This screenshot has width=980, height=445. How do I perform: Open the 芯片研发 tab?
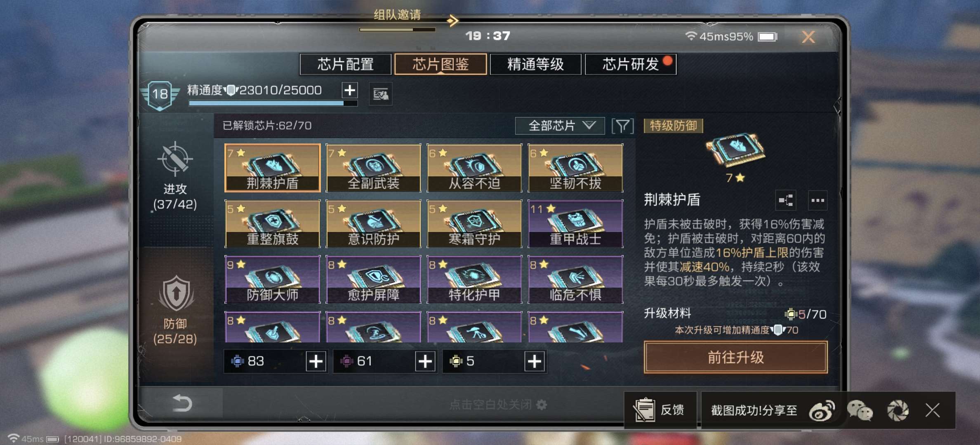pos(631,64)
